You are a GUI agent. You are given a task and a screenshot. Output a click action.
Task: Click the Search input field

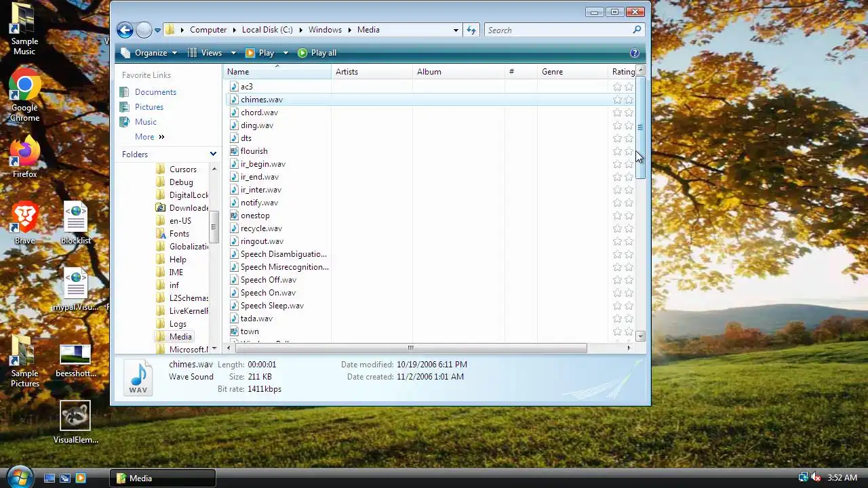tap(557, 30)
